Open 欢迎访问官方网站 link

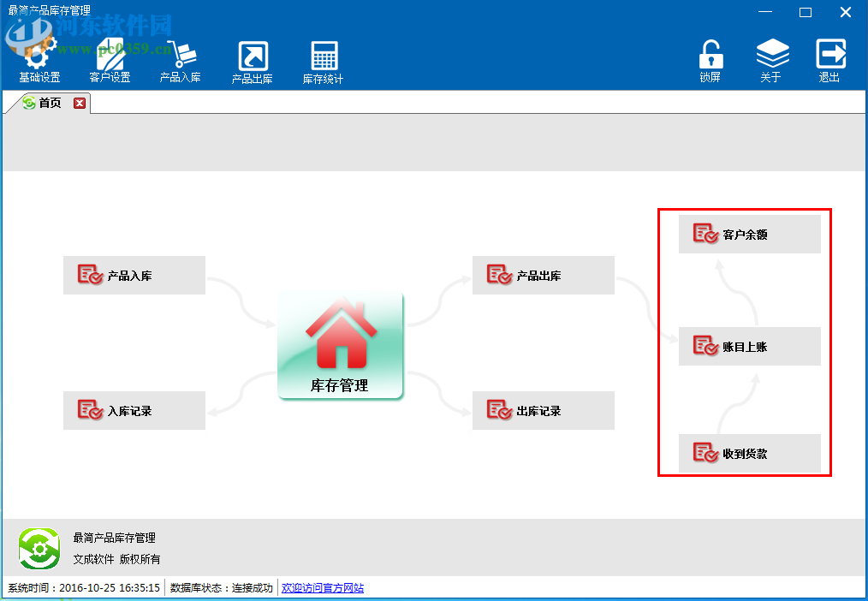tap(323, 587)
